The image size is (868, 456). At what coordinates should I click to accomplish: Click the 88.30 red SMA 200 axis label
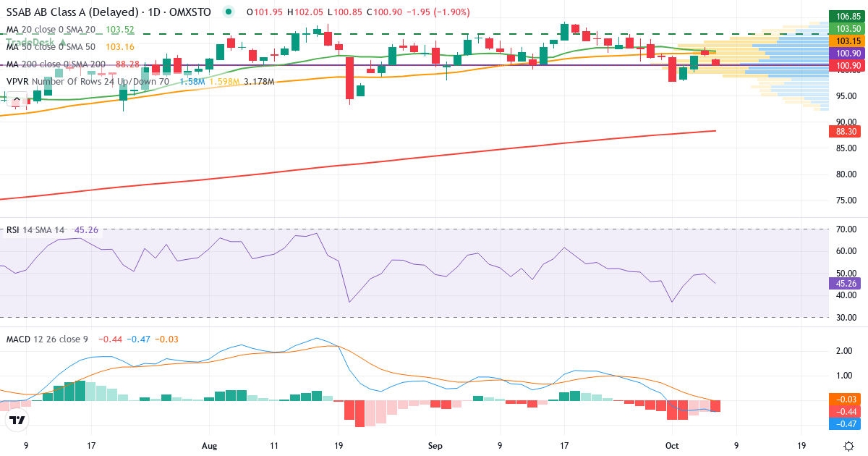click(x=846, y=132)
